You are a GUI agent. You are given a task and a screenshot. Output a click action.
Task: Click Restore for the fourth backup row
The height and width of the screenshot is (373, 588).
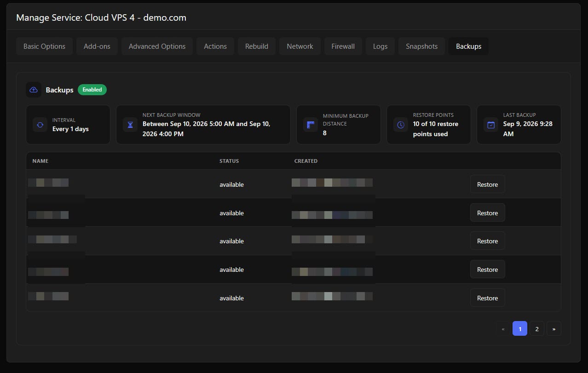tap(488, 270)
